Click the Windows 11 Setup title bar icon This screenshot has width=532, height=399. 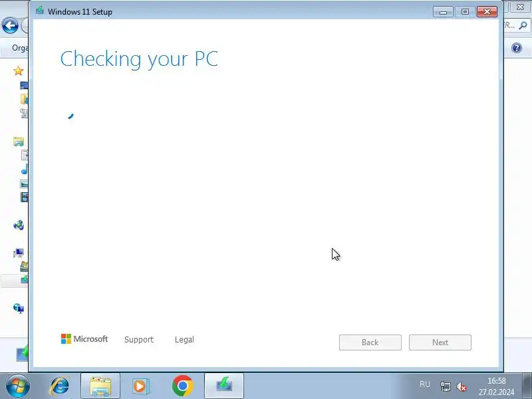40,10
